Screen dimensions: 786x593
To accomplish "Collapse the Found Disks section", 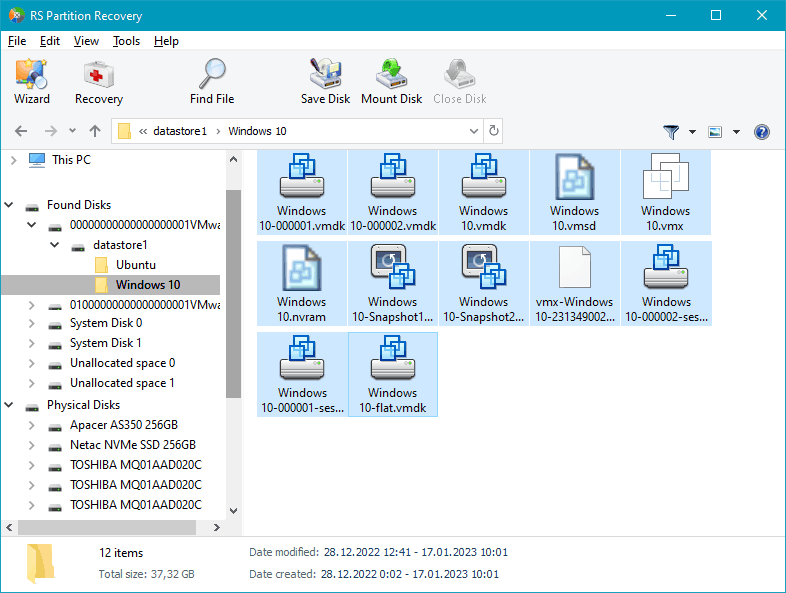I will pyautogui.click(x=9, y=205).
